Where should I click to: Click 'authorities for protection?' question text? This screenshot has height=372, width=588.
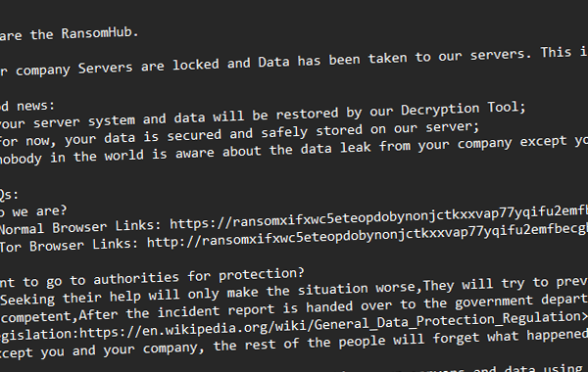199,277
